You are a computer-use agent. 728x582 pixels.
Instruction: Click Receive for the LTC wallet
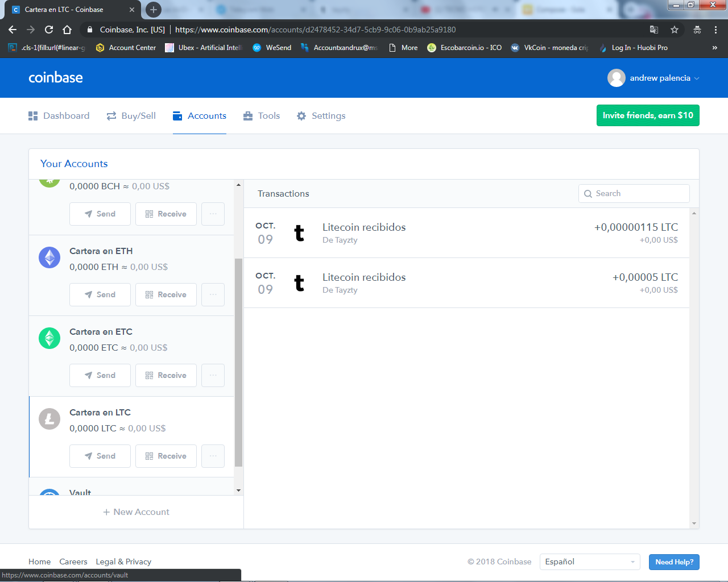166,456
